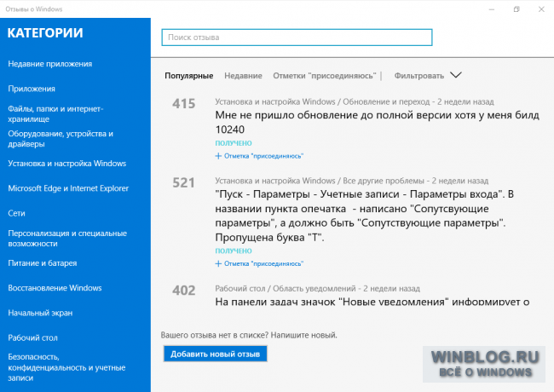
Task: Click the vote count 521
Action: 184,182
